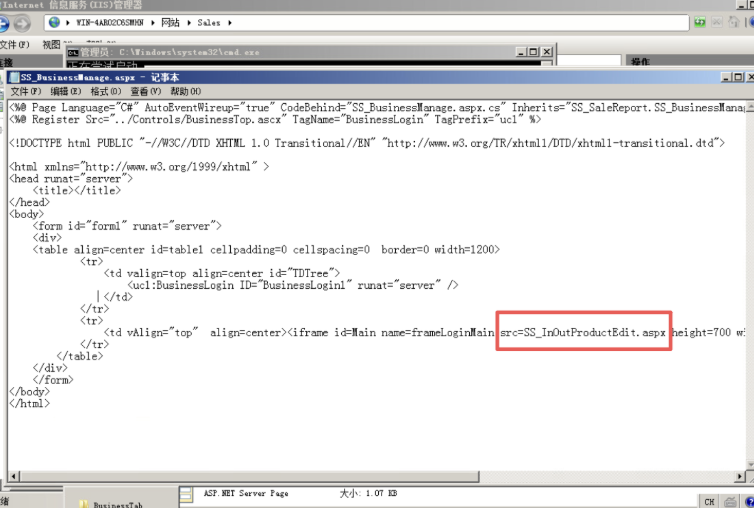754x508 pixels.
Task: Refresh the page with the green refresh icon
Action: point(700,22)
